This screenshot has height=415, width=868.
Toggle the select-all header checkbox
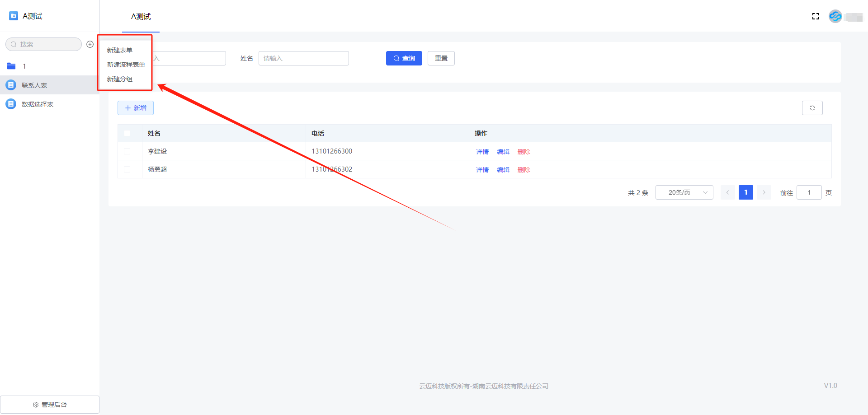127,133
